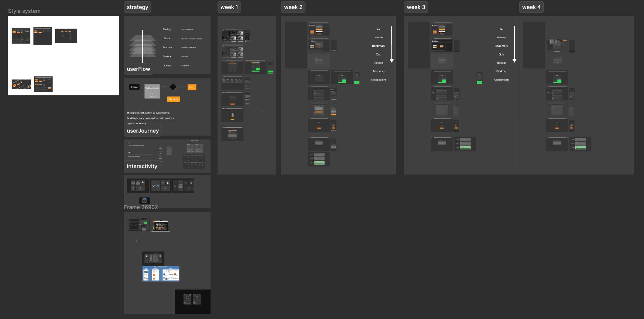Select bold Bookmark text in week 3 frame
This screenshot has height=319, width=644.
501,46
